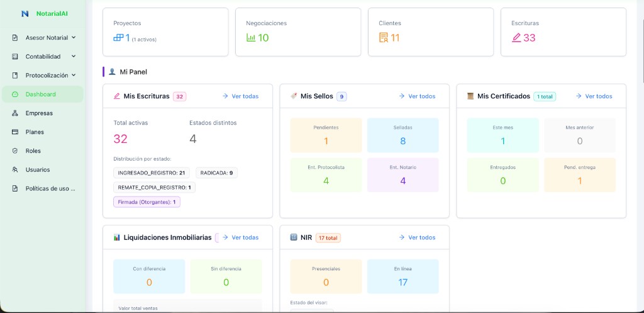Follow Ver todos in Mis Certificados
The width and height of the screenshot is (644, 313).
click(594, 96)
